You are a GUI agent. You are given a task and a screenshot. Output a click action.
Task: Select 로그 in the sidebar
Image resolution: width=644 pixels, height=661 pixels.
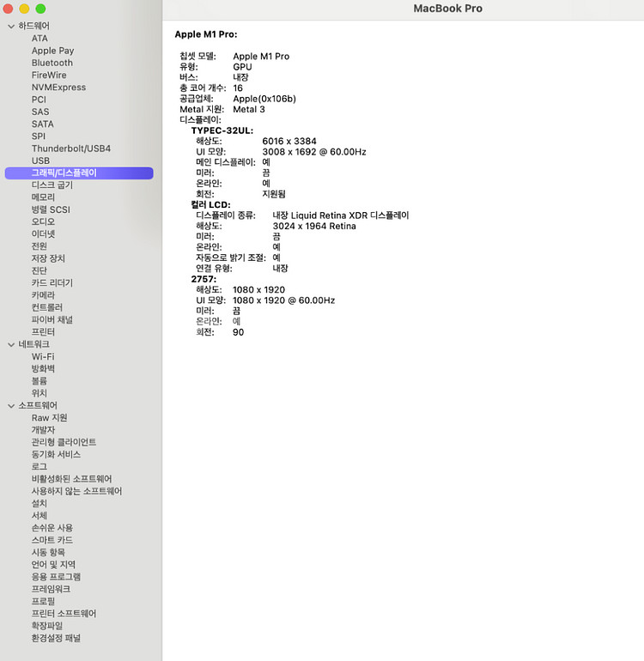(x=39, y=467)
